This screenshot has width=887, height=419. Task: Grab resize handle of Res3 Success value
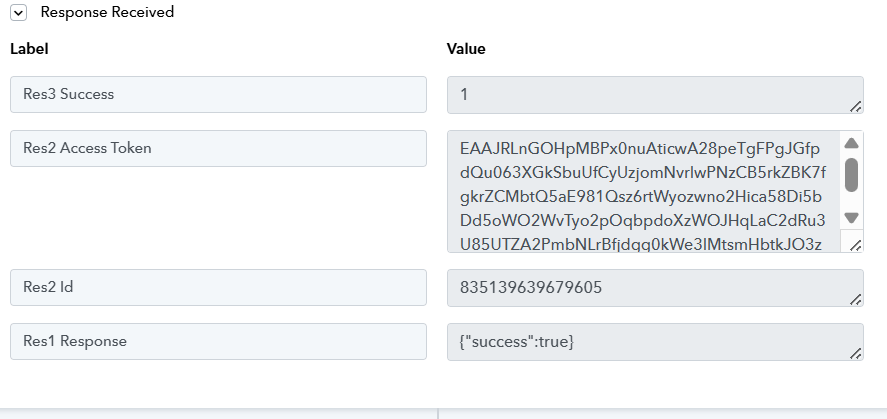(x=856, y=106)
